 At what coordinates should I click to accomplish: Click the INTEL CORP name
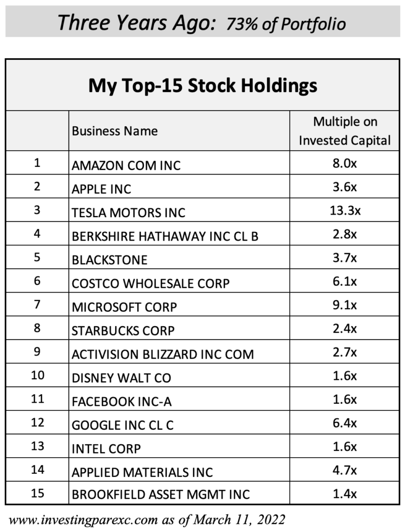[106, 449]
